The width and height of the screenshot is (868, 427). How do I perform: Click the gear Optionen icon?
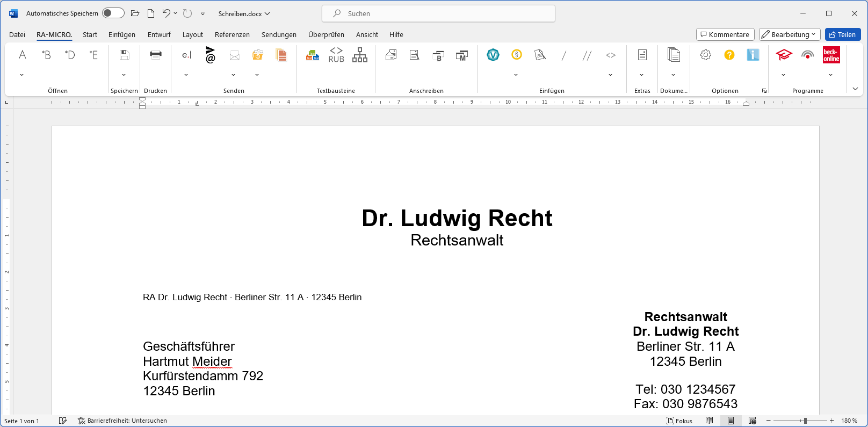(x=706, y=55)
